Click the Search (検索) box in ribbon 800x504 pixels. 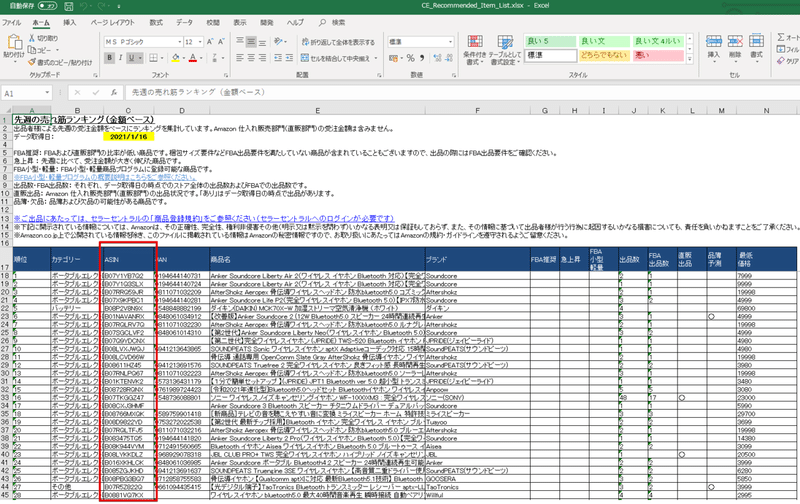tap(332, 22)
